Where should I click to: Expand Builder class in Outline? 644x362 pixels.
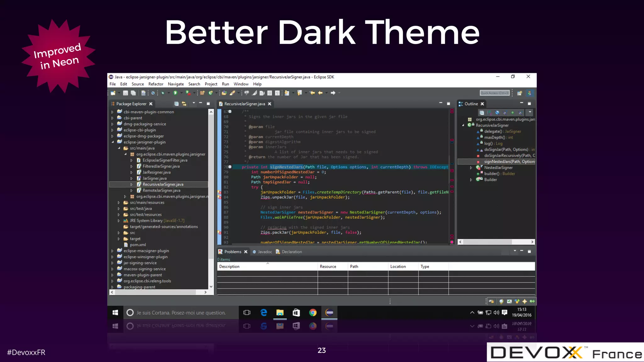pos(471,180)
